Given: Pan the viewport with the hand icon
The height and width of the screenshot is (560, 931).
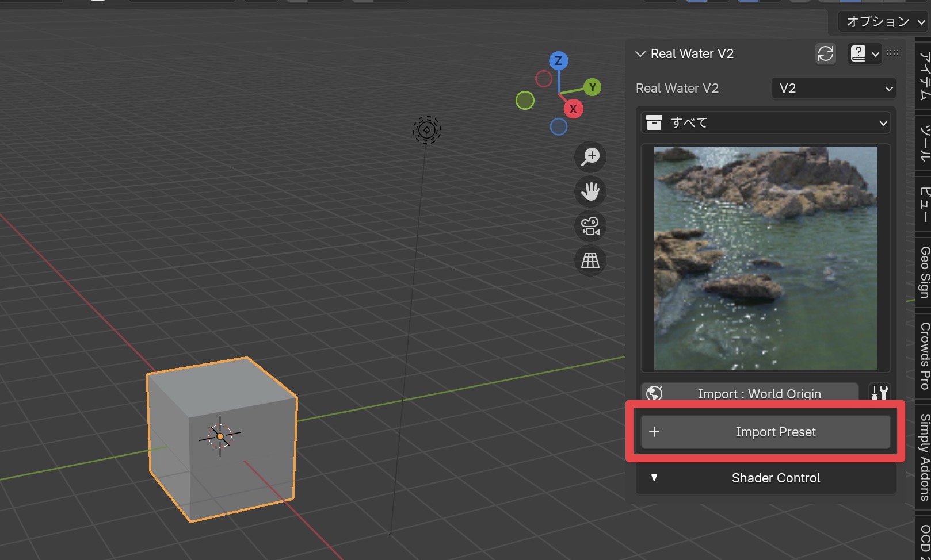Looking at the screenshot, I should tap(589, 191).
